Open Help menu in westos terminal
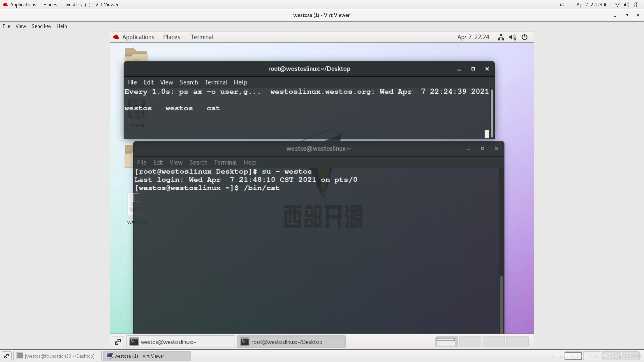This screenshot has width=644, height=362. pos(250,162)
